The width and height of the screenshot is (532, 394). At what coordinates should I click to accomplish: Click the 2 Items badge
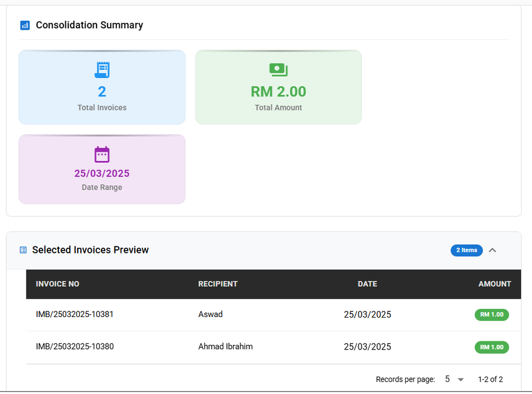coord(466,251)
